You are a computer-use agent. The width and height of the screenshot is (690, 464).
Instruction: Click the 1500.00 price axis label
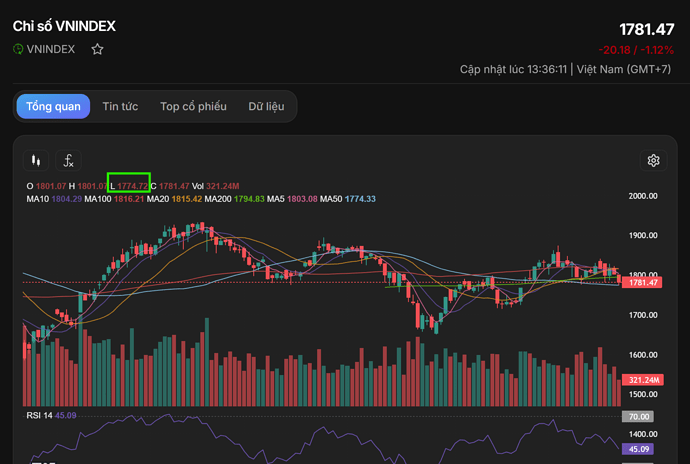click(x=643, y=394)
